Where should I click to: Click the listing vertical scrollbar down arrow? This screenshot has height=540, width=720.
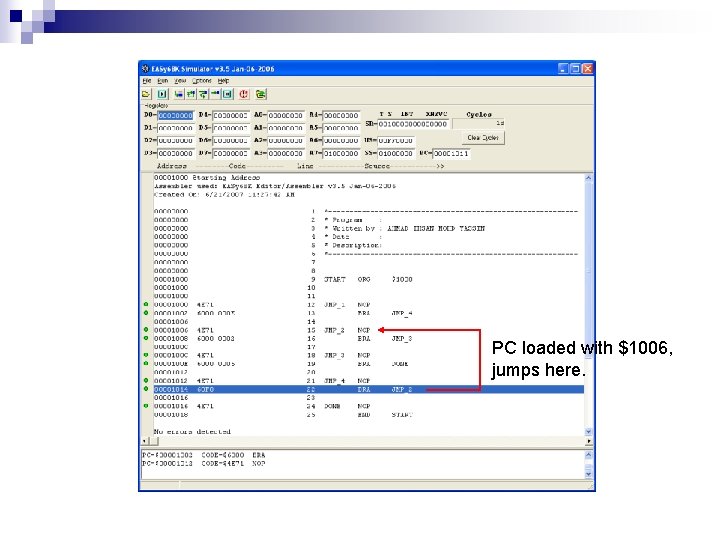(x=589, y=432)
